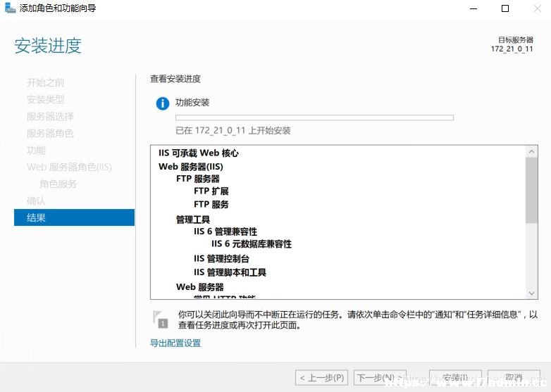The width and height of the screenshot is (551, 392).
Task: Select 管理工具 entry in the feature list
Action: (193, 220)
